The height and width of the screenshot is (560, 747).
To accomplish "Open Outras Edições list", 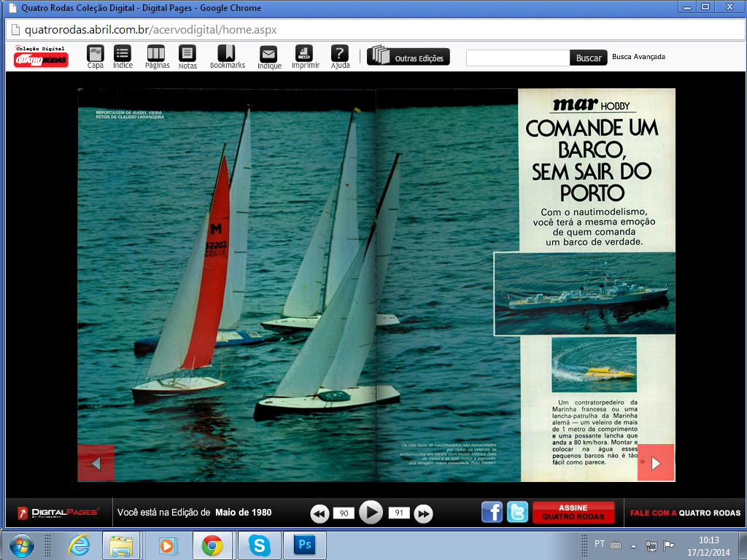I will [x=409, y=57].
